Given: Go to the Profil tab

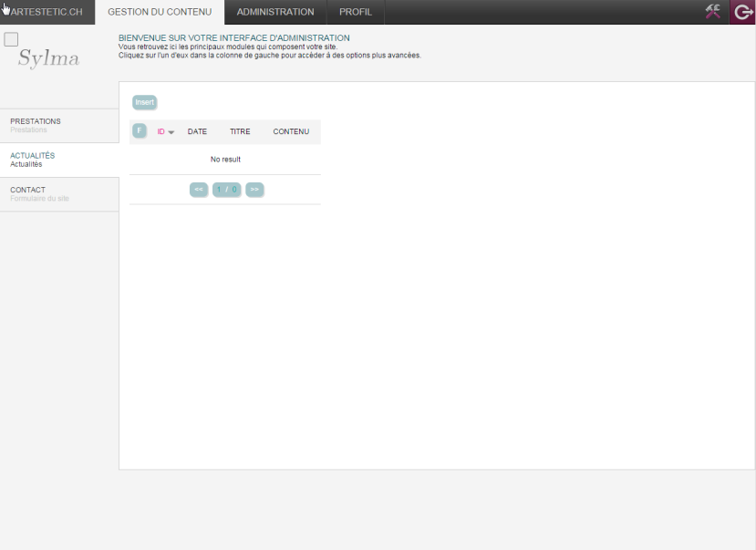Looking at the screenshot, I should pyautogui.click(x=356, y=12).
